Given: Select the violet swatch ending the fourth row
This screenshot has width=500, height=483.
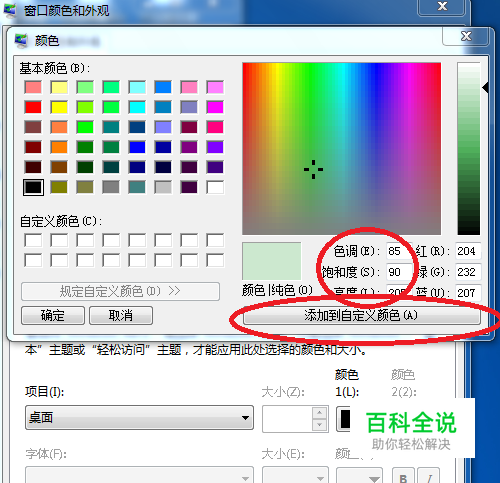Looking at the screenshot, I should (215, 147).
